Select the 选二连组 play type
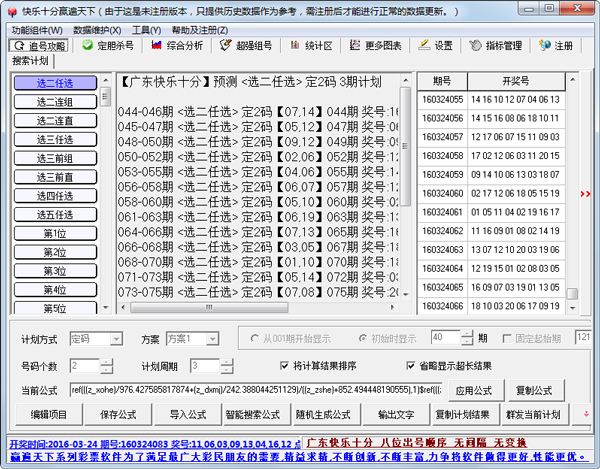This screenshot has height=469, width=600. [55, 102]
